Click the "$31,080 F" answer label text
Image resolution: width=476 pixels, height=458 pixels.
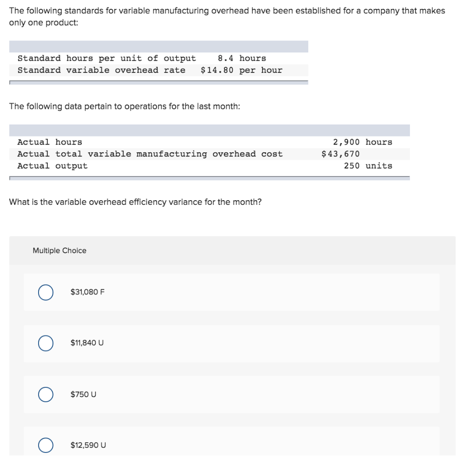[87, 292]
